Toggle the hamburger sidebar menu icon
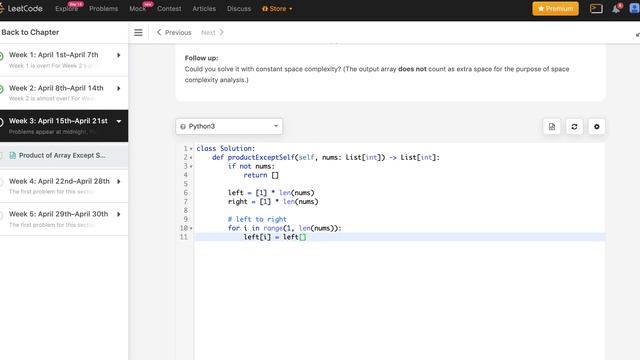 tap(138, 33)
